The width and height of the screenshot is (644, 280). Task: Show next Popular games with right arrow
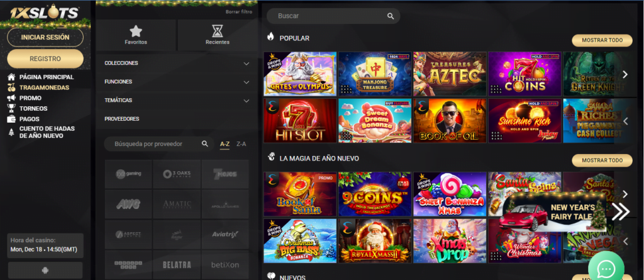coord(625,74)
